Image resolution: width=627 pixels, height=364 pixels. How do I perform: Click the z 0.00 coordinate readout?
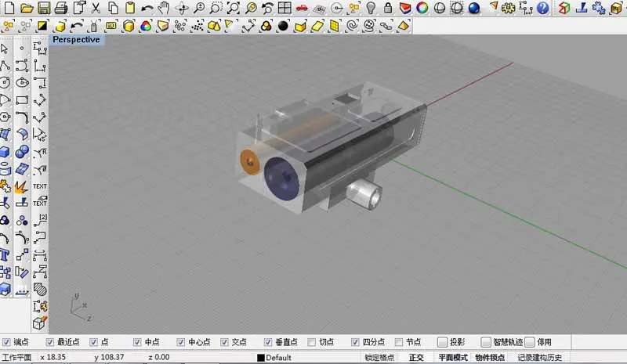point(159,357)
